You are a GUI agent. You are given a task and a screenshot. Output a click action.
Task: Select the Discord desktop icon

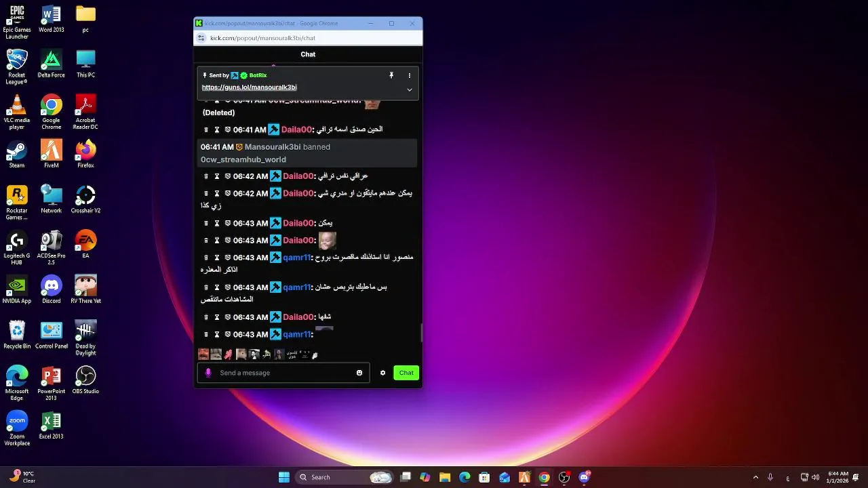click(x=52, y=290)
